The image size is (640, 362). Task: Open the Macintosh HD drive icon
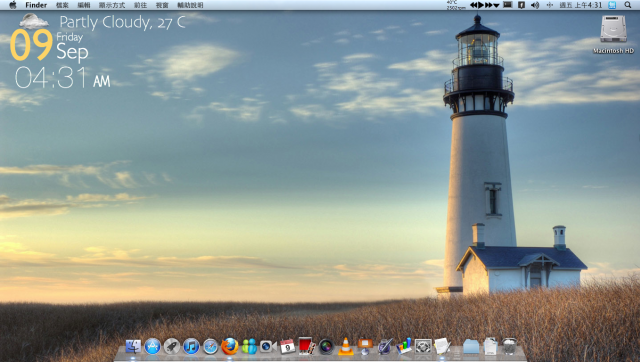click(x=613, y=29)
